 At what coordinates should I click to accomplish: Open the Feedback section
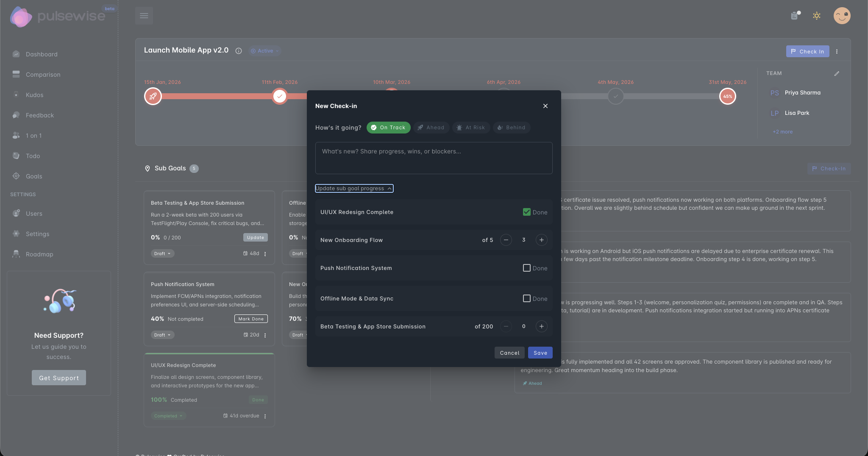tap(39, 115)
